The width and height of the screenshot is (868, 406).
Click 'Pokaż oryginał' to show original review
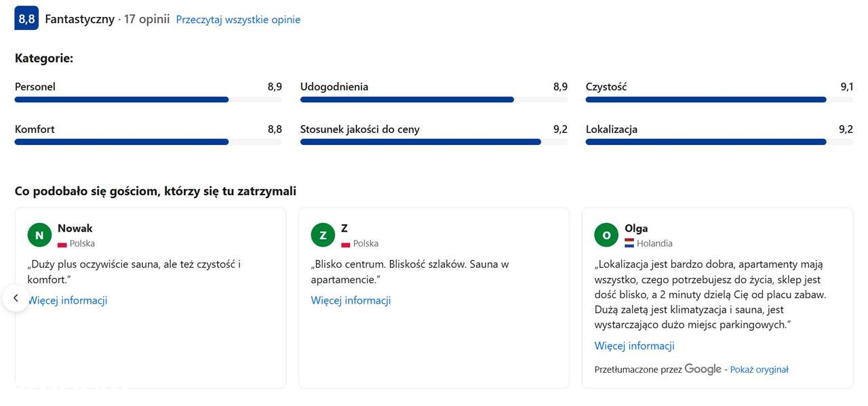pos(759,369)
